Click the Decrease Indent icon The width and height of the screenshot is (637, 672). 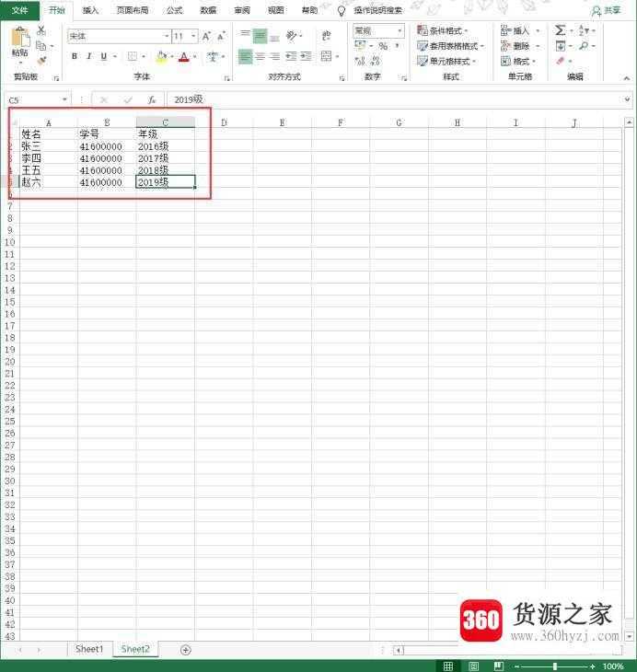point(291,56)
